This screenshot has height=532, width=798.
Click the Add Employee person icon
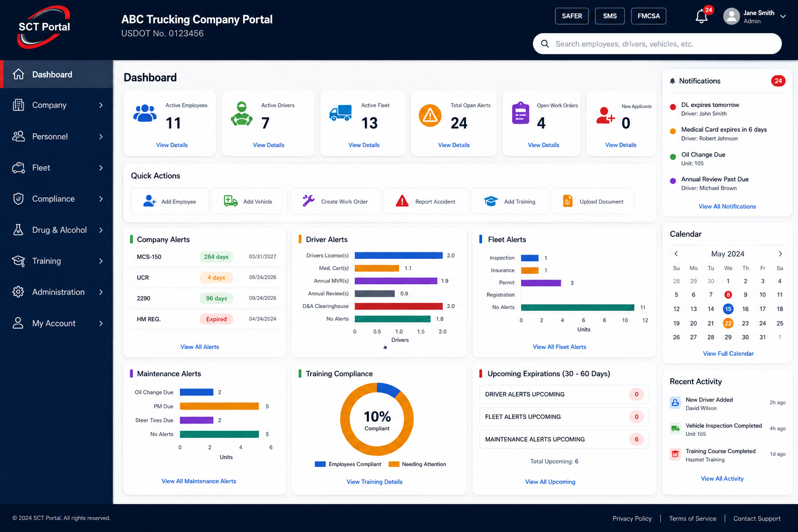[x=150, y=201]
